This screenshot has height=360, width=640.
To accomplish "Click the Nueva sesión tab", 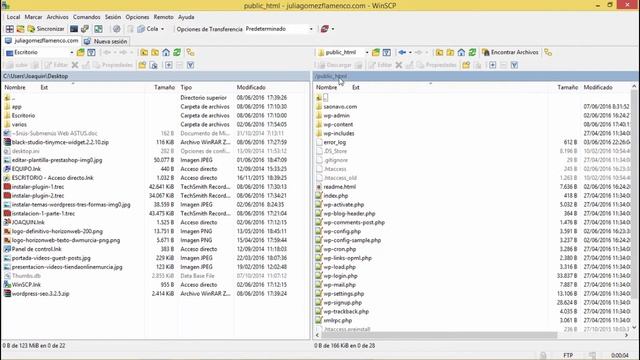I will pyautogui.click(x=106, y=41).
